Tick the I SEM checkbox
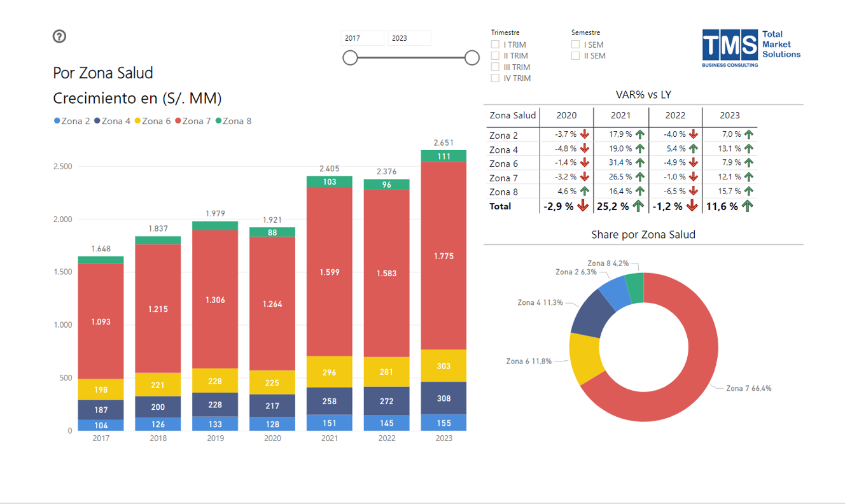Image resolution: width=845 pixels, height=504 pixels. click(x=575, y=45)
